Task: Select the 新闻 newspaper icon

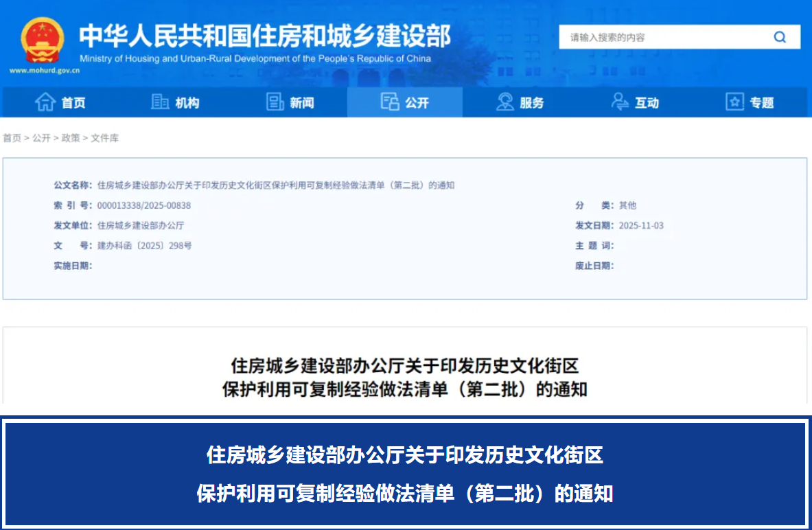Action: click(275, 102)
